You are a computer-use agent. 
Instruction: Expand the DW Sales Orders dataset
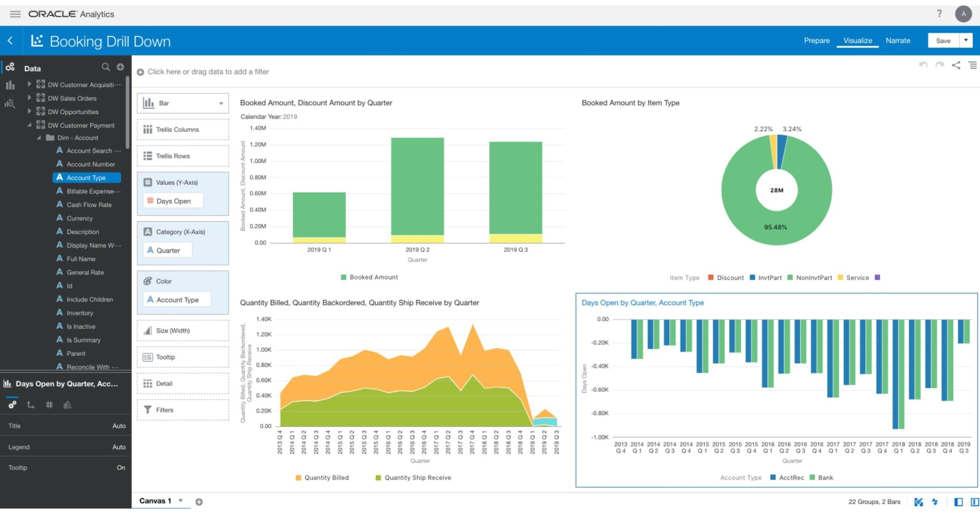coord(30,98)
